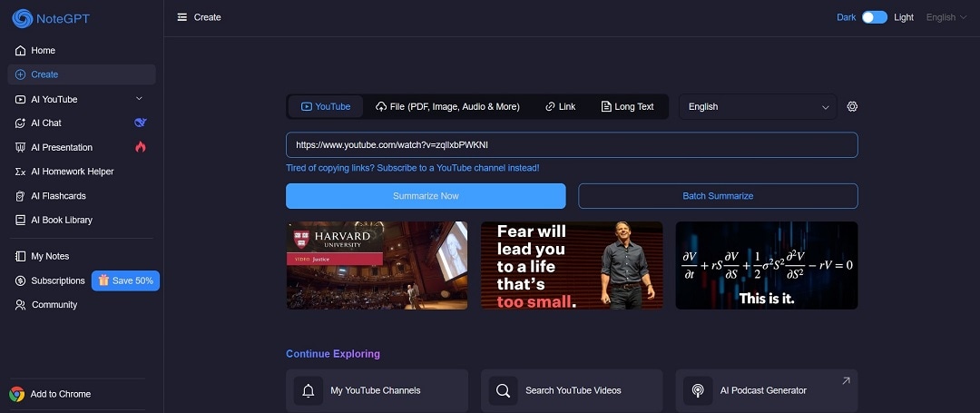Click the flame badge beside AI Presentation
Screen dimensions: 980x413
[x=141, y=147]
